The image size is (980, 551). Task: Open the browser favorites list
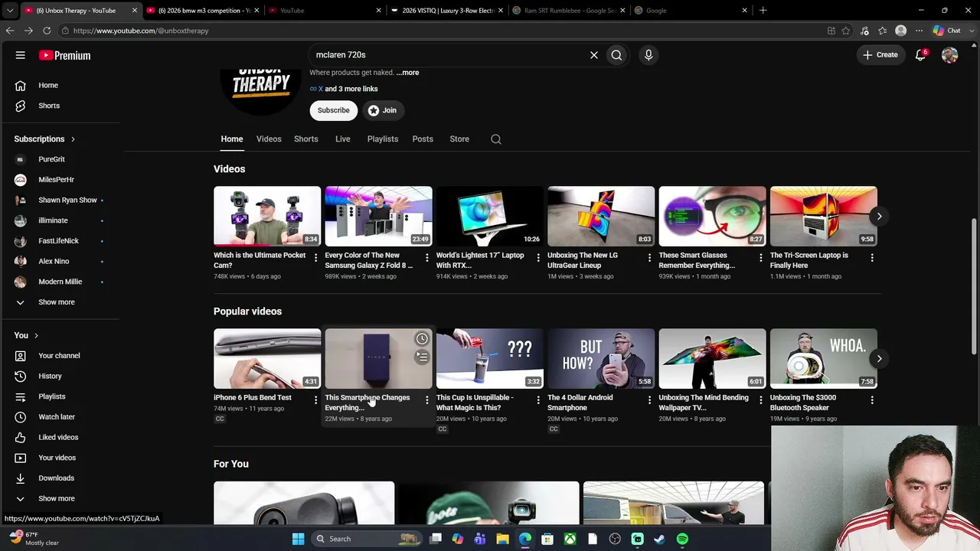click(x=883, y=31)
